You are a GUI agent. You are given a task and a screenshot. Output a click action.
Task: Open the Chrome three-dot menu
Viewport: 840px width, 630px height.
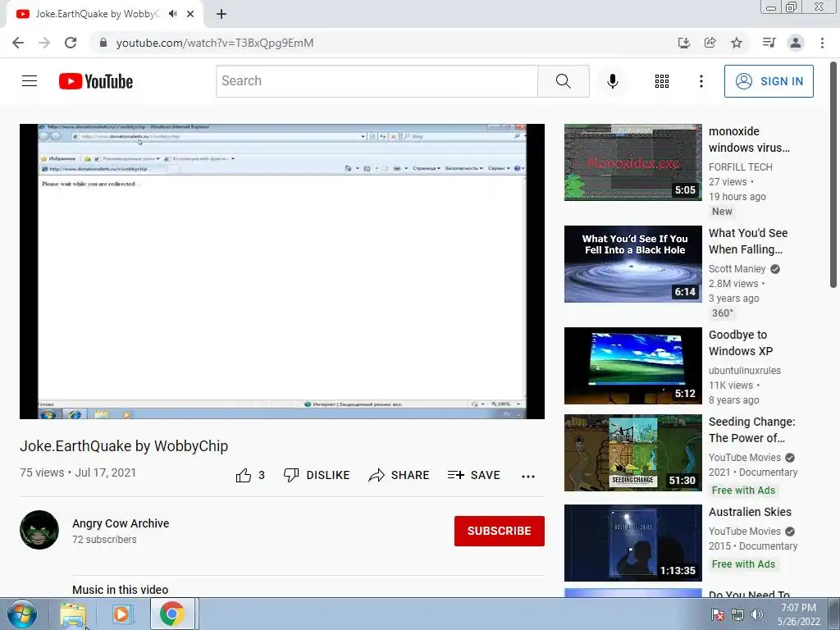pyautogui.click(x=822, y=43)
